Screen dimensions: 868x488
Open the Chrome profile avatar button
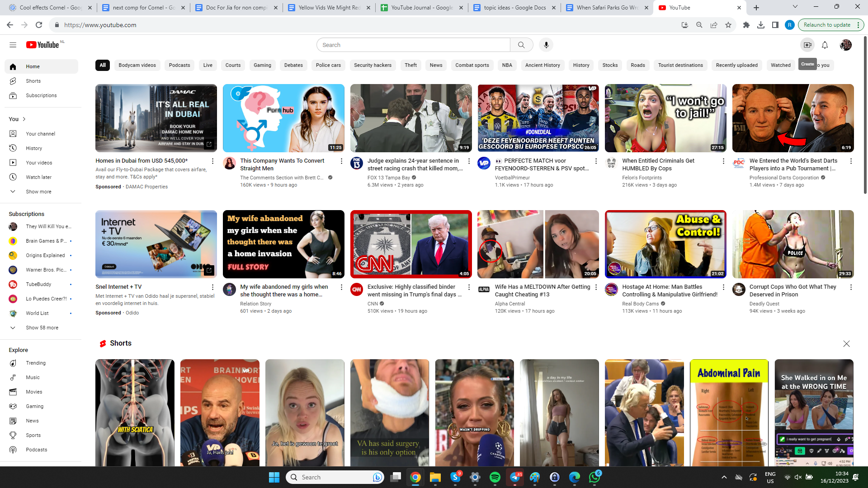pyautogui.click(x=790, y=25)
